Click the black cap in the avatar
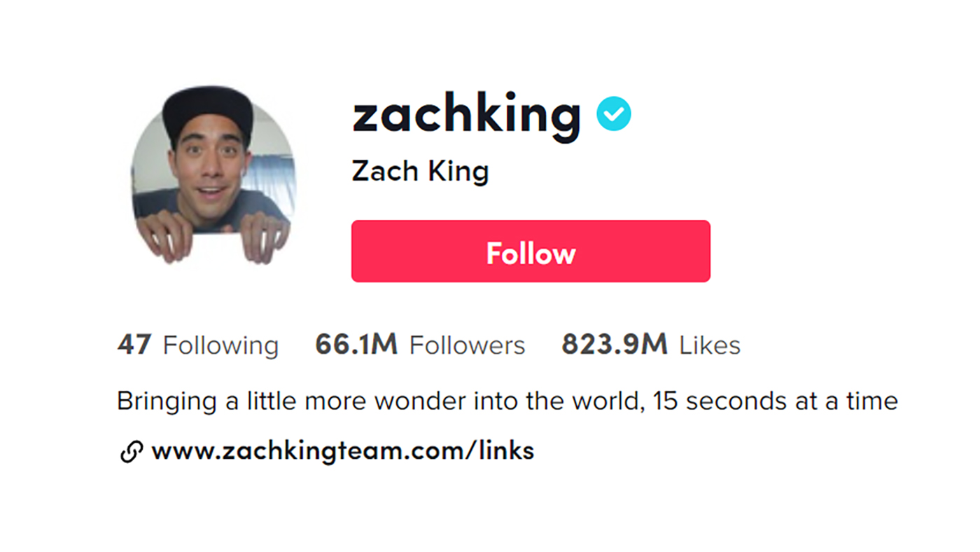Screen dimensions: 980x552 (208, 112)
